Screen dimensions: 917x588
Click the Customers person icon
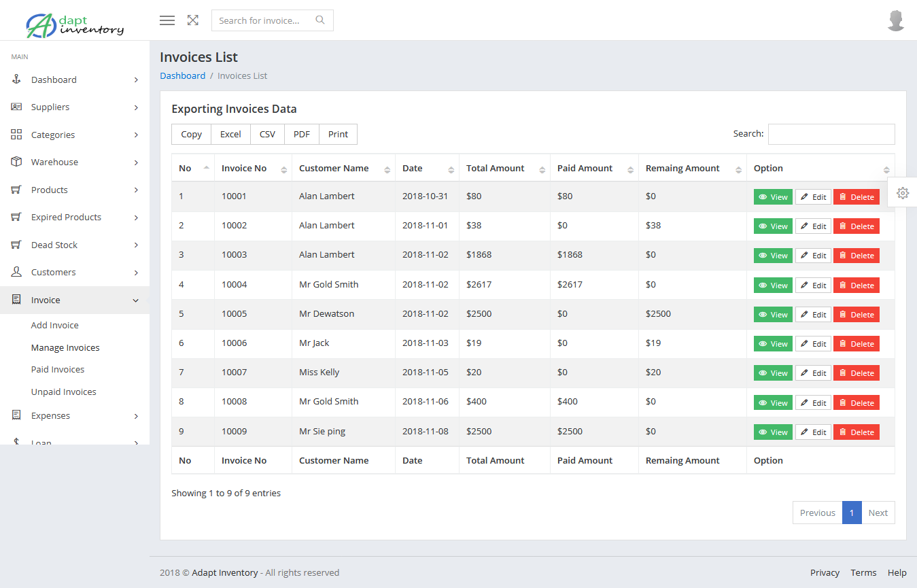(x=17, y=272)
